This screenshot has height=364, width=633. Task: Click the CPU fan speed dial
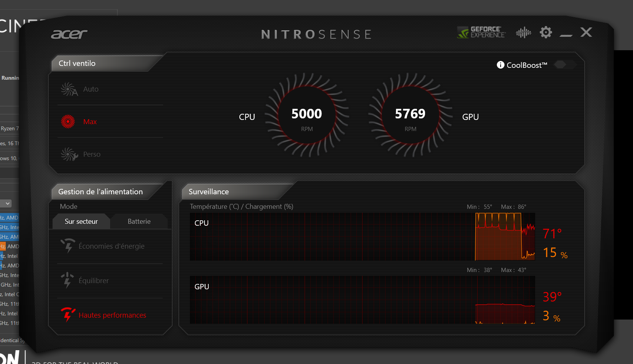(x=307, y=115)
